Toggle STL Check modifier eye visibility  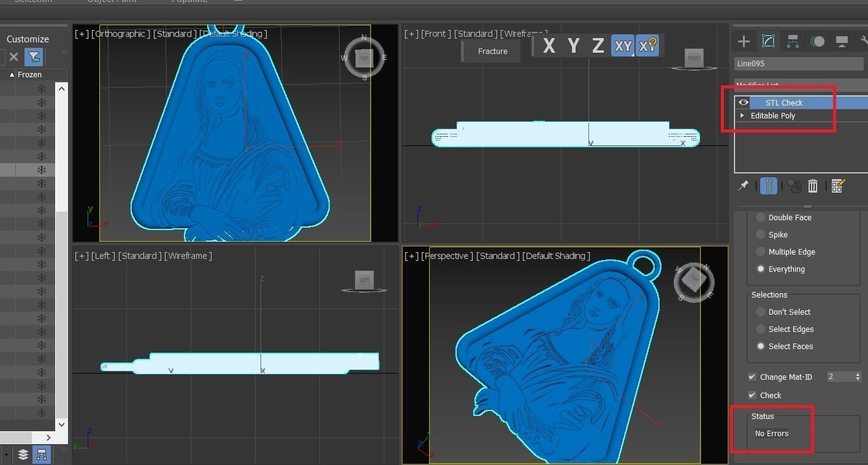(744, 102)
